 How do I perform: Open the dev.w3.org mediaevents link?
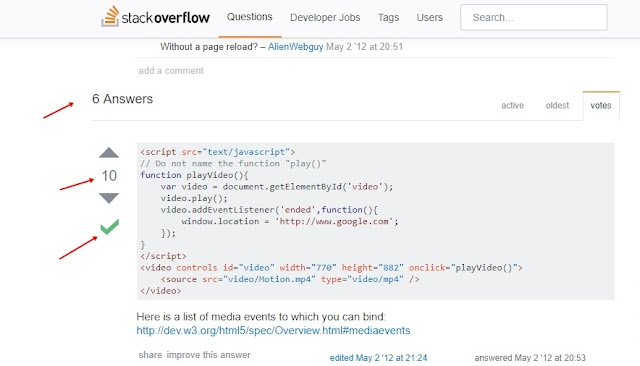(x=273, y=330)
